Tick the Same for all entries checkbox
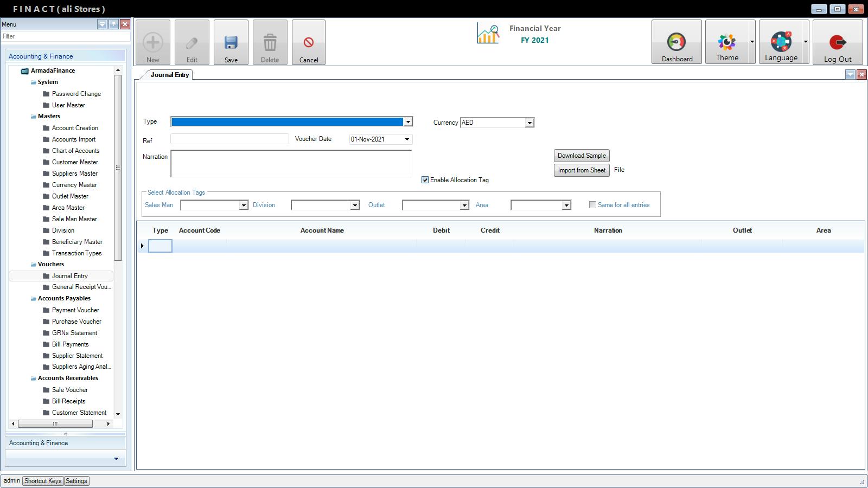 click(x=592, y=205)
